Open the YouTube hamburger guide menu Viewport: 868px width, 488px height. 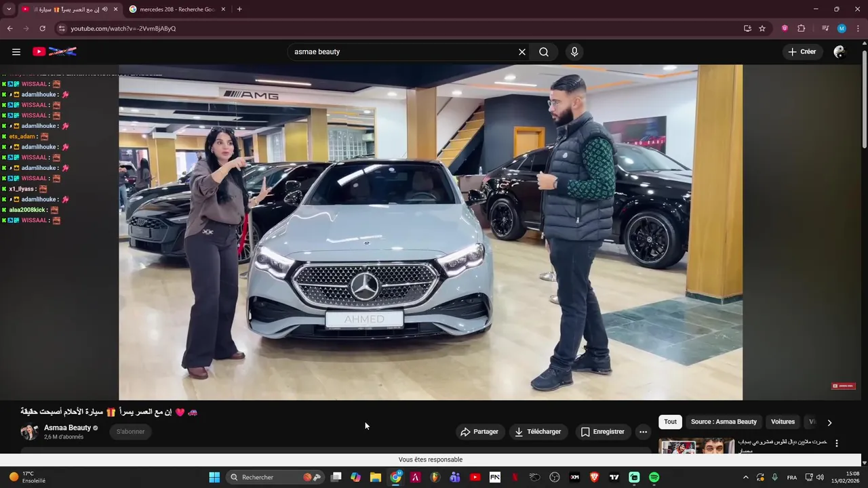16,52
